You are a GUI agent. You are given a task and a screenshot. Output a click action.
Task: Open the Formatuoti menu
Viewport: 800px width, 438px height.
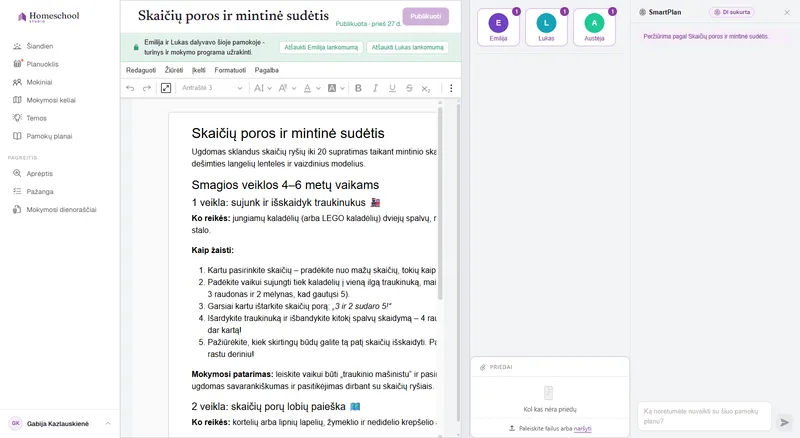point(230,70)
